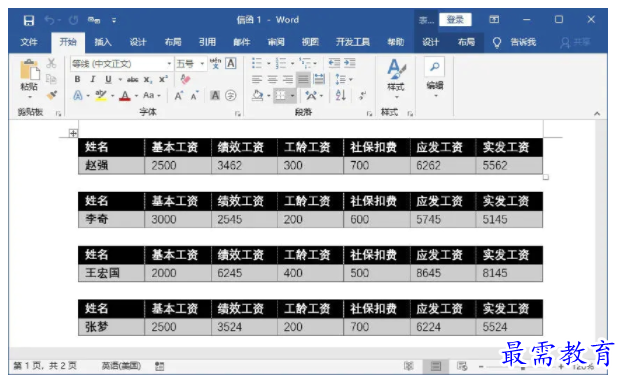The image size is (623, 385).
Task: Click the macro recording status bar icon
Action: pyautogui.click(x=160, y=366)
